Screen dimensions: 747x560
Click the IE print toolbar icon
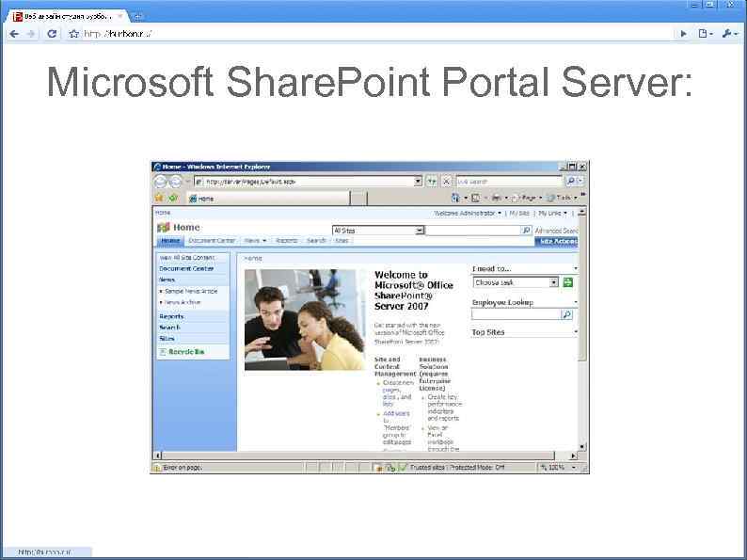pyautogui.click(x=496, y=198)
